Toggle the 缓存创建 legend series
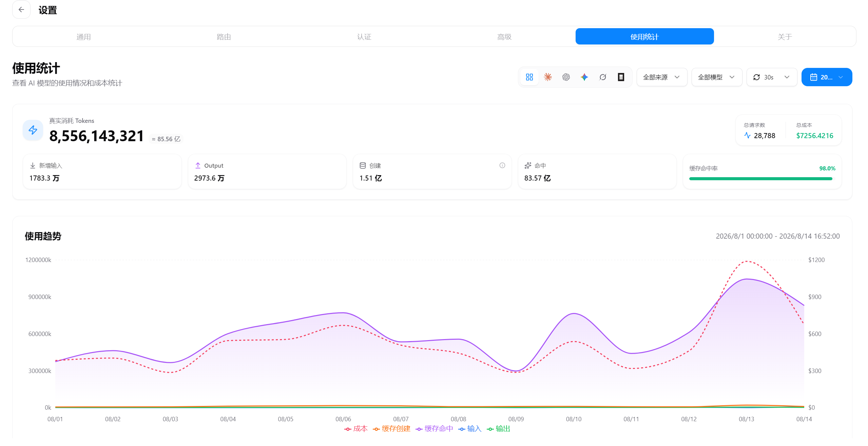The height and width of the screenshot is (446, 868). pos(391,429)
